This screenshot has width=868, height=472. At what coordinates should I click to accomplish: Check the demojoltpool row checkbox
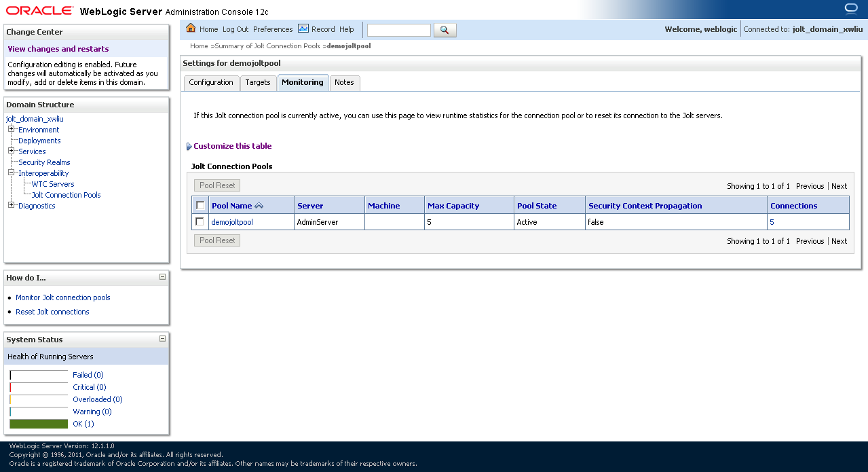coord(200,221)
